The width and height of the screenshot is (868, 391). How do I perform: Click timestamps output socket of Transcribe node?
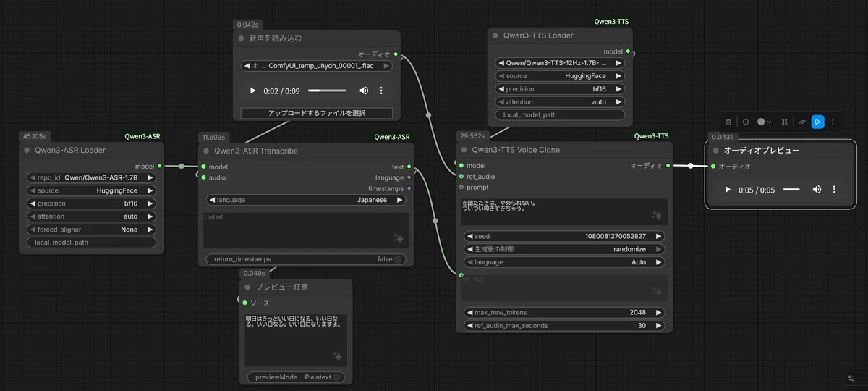pos(409,188)
